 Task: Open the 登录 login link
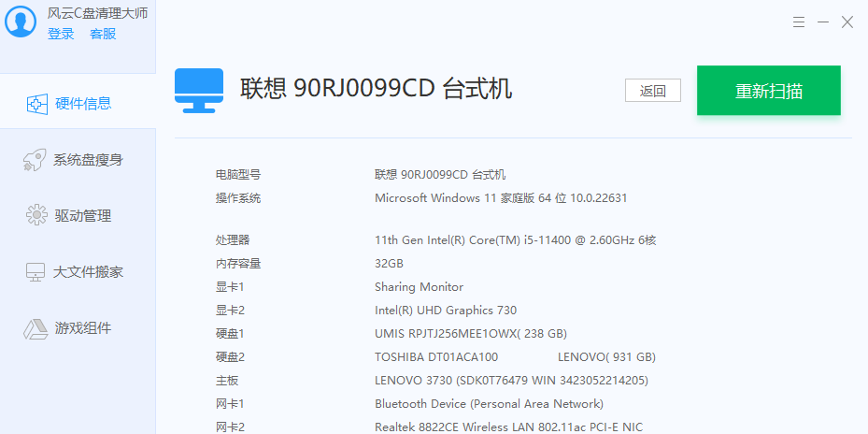tap(61, 34)
